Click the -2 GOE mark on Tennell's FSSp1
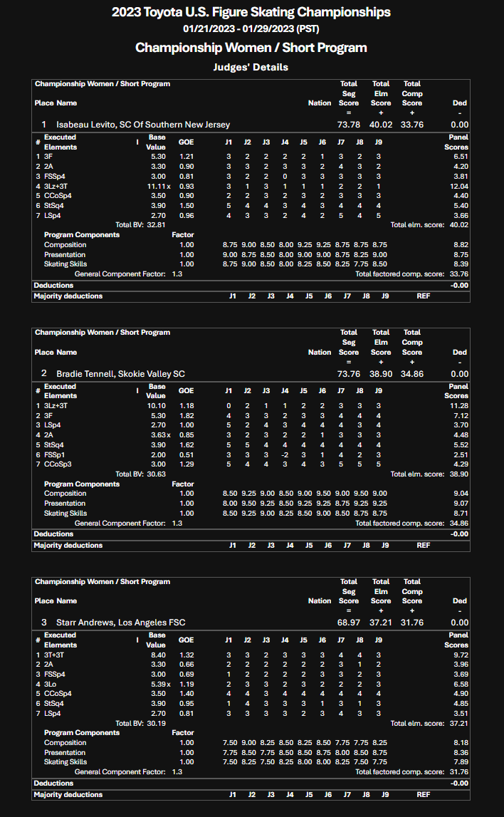This screenshot has width=504, height=817. click(285, 444)
